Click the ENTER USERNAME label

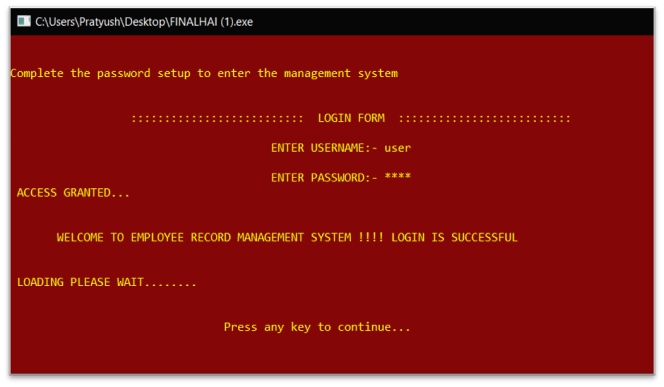tap(324, 148)
